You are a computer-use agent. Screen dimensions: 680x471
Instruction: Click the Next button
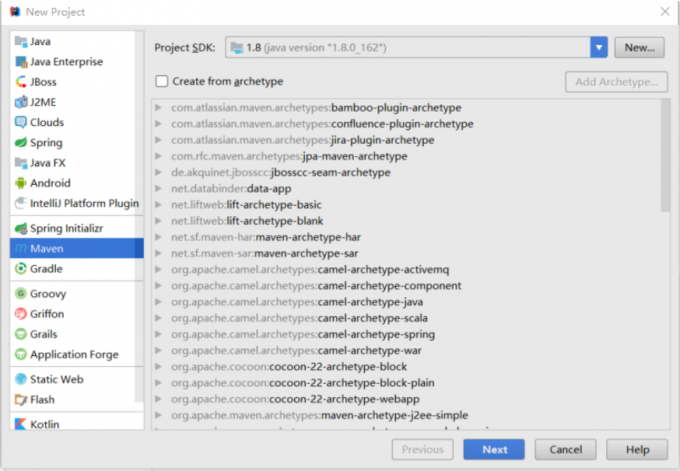[x=495, y=450]
